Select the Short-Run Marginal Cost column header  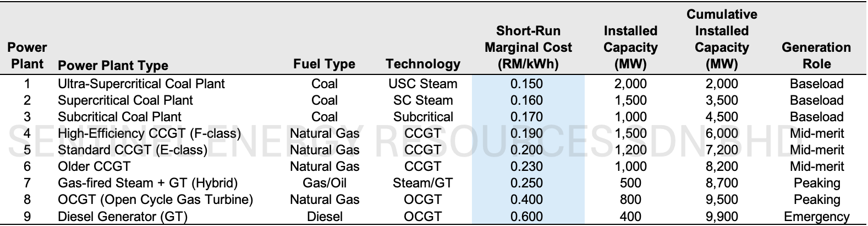[528, 47]
